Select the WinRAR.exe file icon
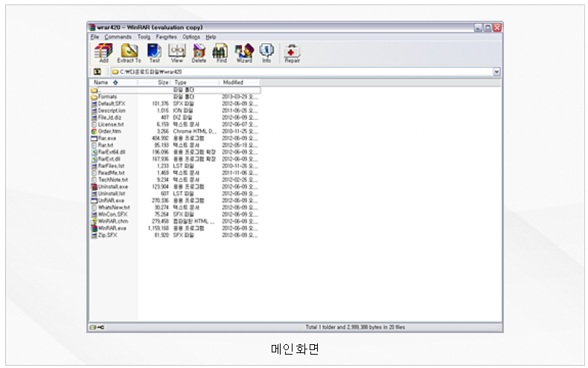588x368 pixels. [x=94, y=228]
